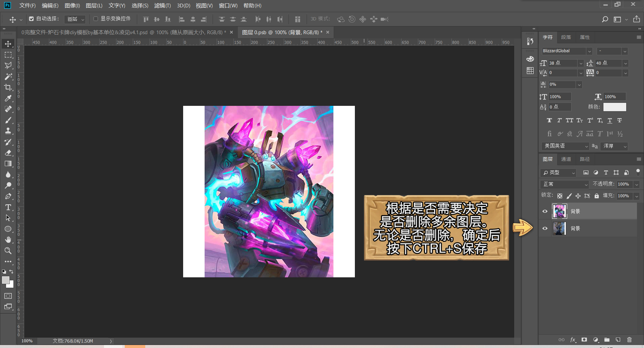Open the 美国英语 language dropdown
644x348 pixels.
[x=565, y=146]
